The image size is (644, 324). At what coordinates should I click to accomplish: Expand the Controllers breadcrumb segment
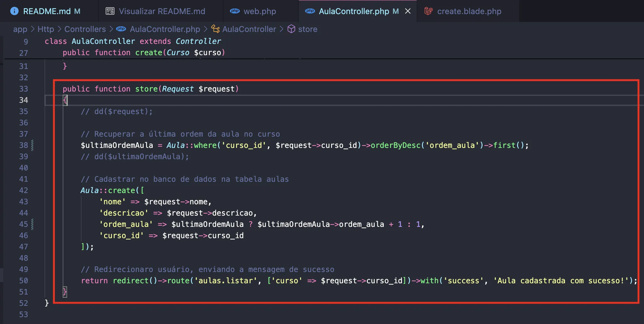pyautogui.click(x=85, y=29)
